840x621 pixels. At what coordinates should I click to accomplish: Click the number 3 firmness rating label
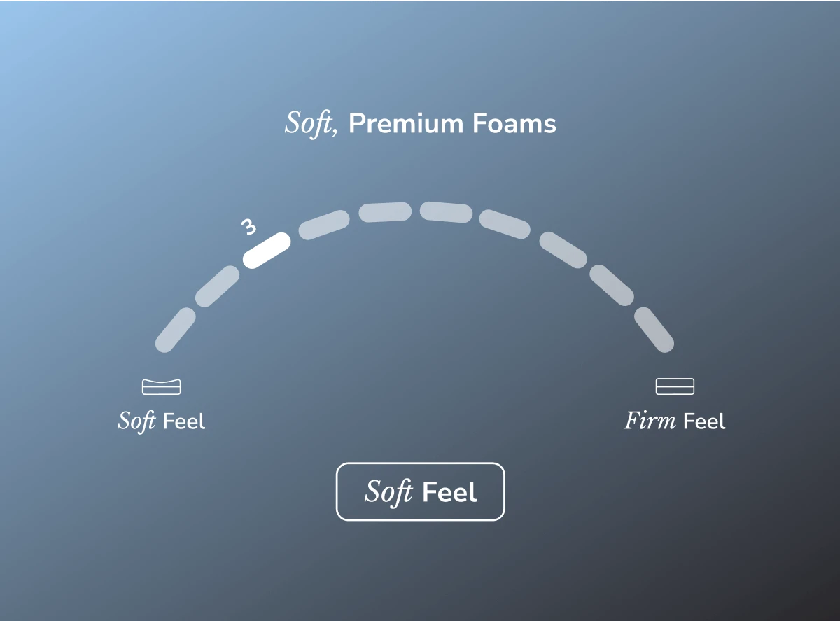248,226
